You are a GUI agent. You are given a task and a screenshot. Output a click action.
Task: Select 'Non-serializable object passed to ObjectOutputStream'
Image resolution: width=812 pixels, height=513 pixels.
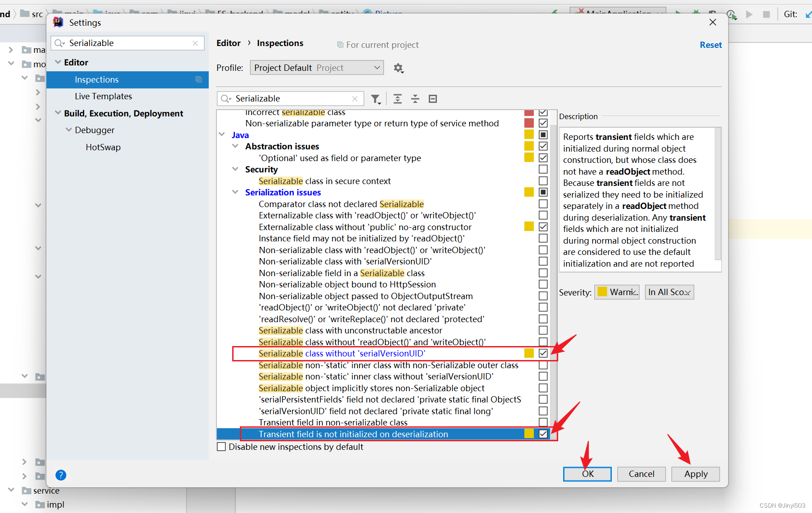366,296
